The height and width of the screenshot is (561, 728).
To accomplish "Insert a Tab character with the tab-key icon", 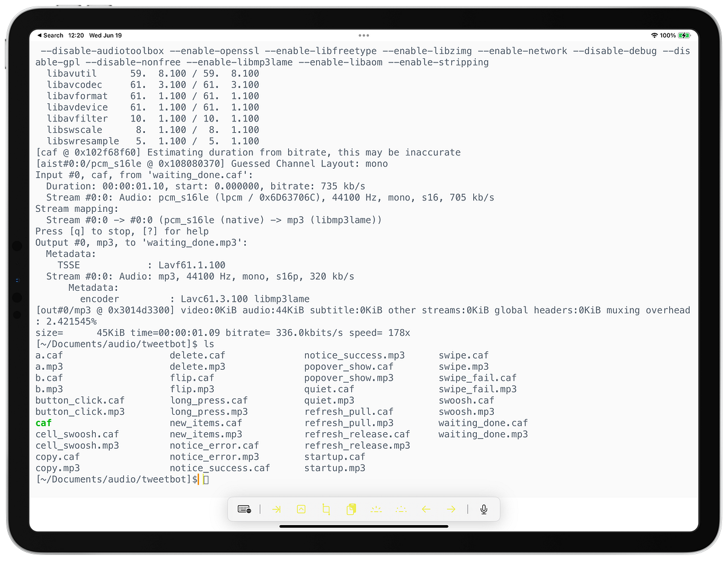I will tap(276, 509).
